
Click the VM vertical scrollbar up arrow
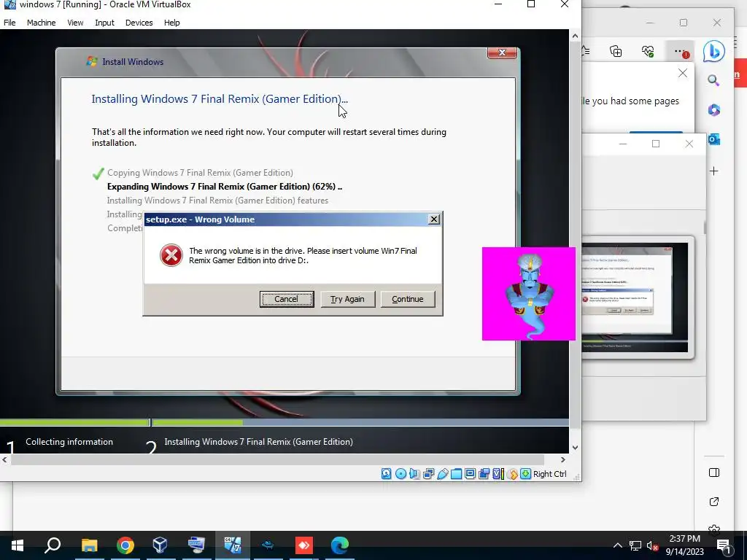(575, 36)
